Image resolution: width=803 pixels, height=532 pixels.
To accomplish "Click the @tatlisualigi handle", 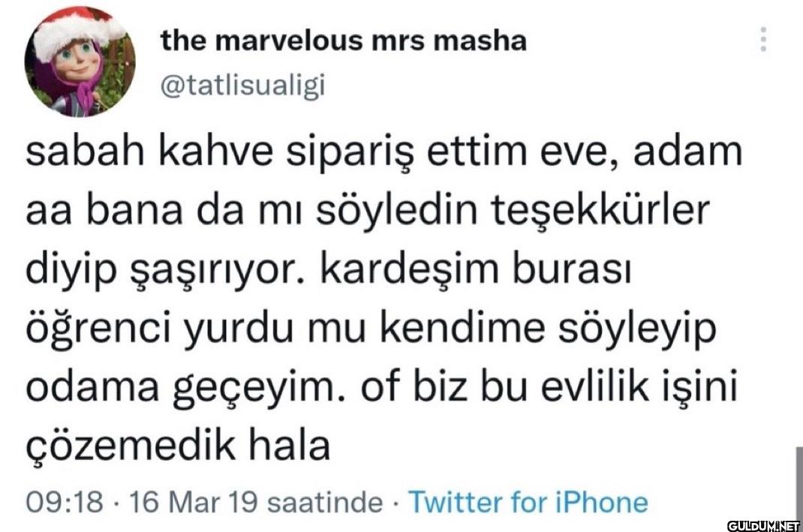I will [x=242, y=86].
